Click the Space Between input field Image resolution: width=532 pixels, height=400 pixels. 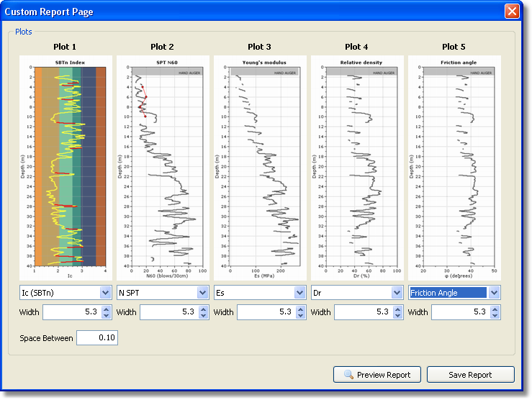(96, 338)
